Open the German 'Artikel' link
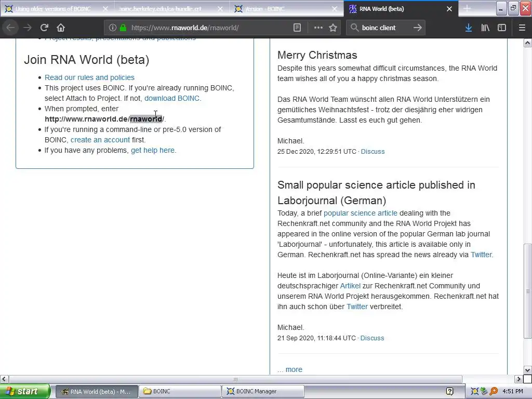Image resolution: width=532 pixels, height=399 pixels. (x=350, y=286)
